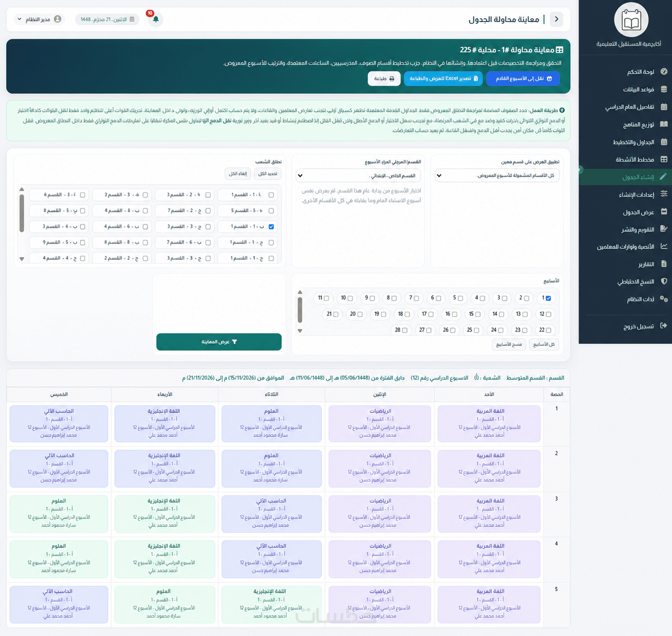Screen dimensions: 672x636
Task: Click the sidebar collapse handle on sidebar edge
Action: tap(580, 169)
